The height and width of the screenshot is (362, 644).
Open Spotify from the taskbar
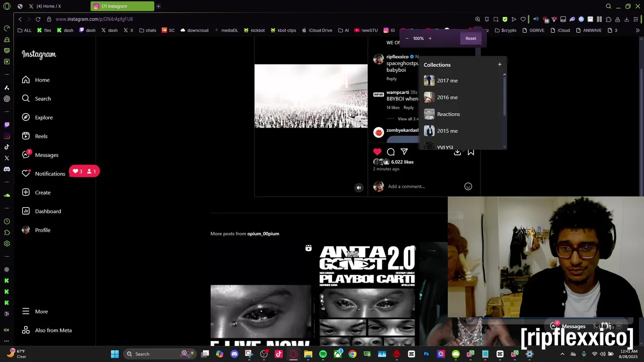(323, 354)
